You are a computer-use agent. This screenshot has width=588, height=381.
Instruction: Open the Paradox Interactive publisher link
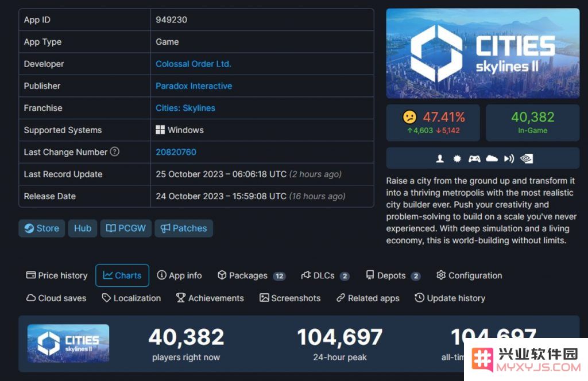point(194,86)
